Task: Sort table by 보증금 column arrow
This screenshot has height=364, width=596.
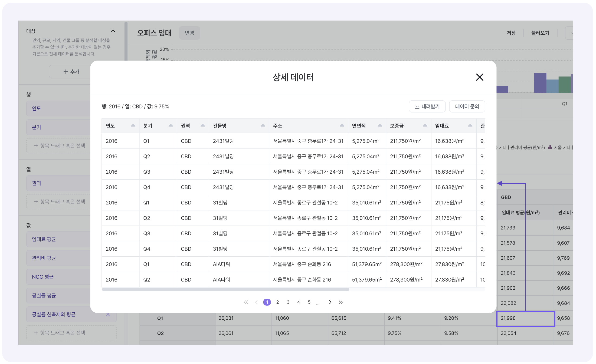Action: 425,125
